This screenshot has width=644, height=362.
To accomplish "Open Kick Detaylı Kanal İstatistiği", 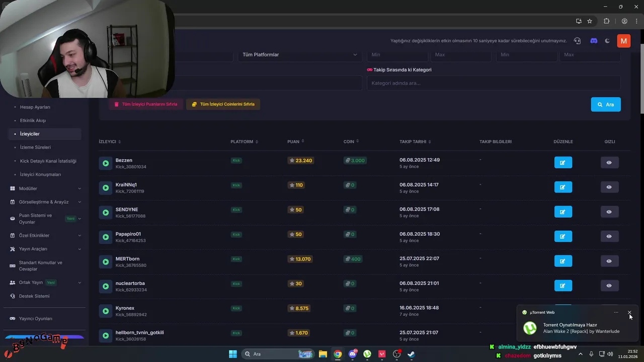I will pyautogui.click(x=48, y=161).
